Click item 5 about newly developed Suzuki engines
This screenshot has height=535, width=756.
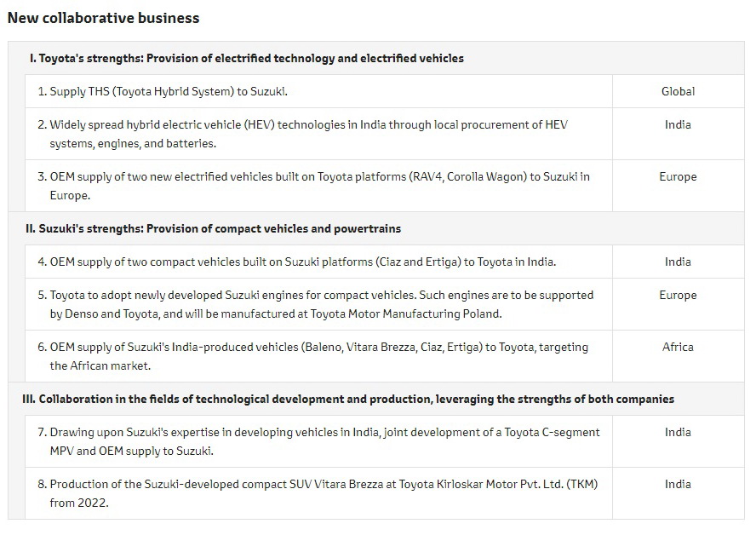(x=321, y=304)
